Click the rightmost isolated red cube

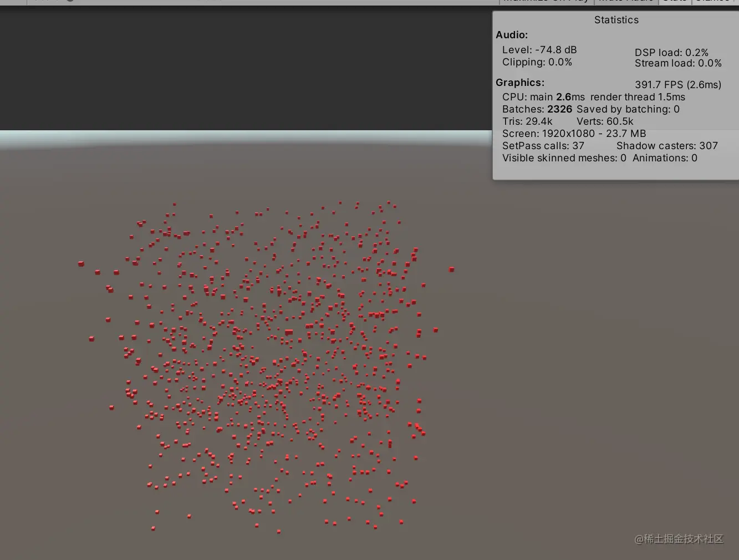click(452, 269)
